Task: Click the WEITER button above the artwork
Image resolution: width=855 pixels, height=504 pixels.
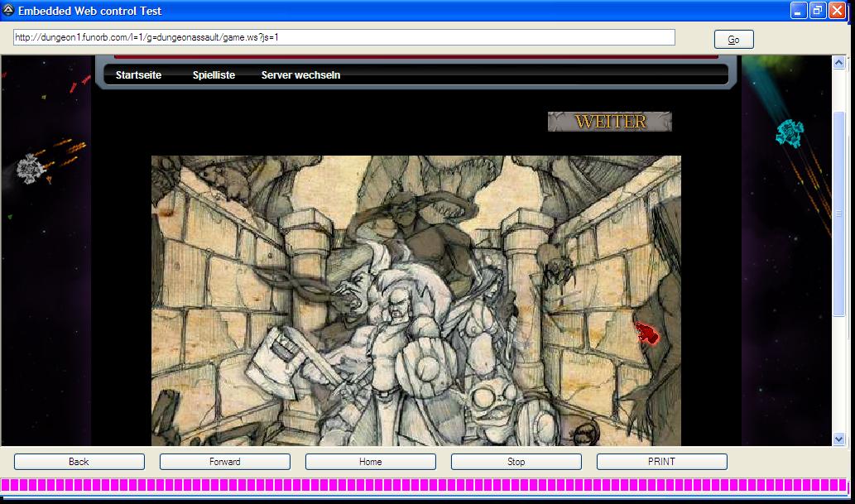Action: tap(609, 122)
